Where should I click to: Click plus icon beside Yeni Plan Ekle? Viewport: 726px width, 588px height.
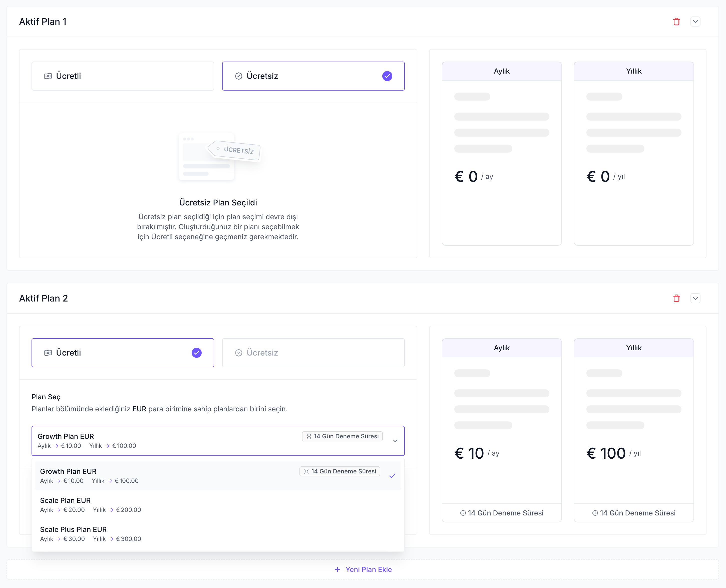tap(337, 570)
